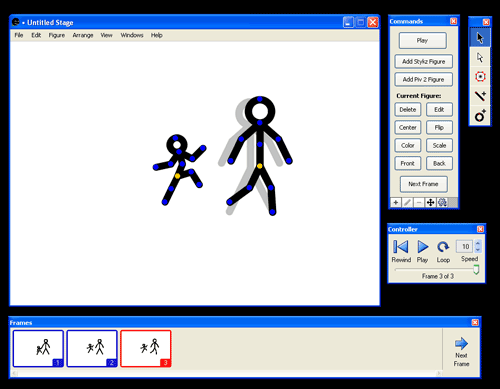Select the black arrow selection tool
Viewport: 500px width, 389px height.
(x=480, y=38)
